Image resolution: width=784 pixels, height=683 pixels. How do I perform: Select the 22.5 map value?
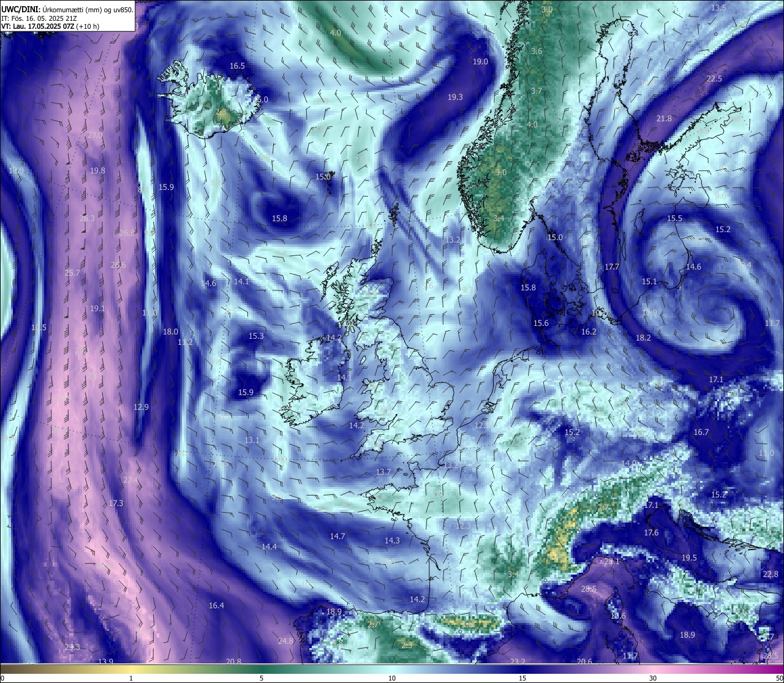714,79
